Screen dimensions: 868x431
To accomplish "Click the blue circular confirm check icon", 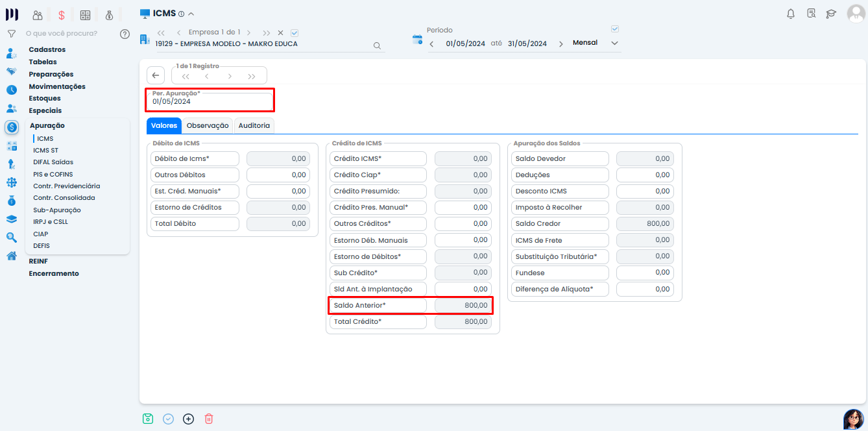I will tap(168, 419).
